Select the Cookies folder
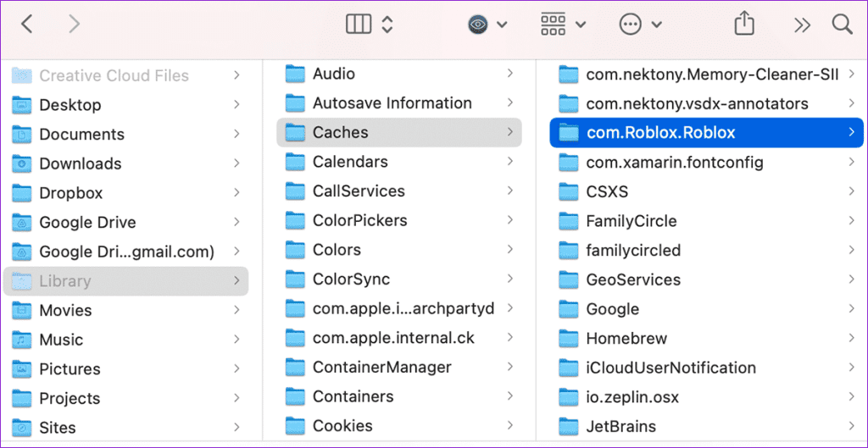This screenshot has width=868, height=448. click(x=342, y=426)
